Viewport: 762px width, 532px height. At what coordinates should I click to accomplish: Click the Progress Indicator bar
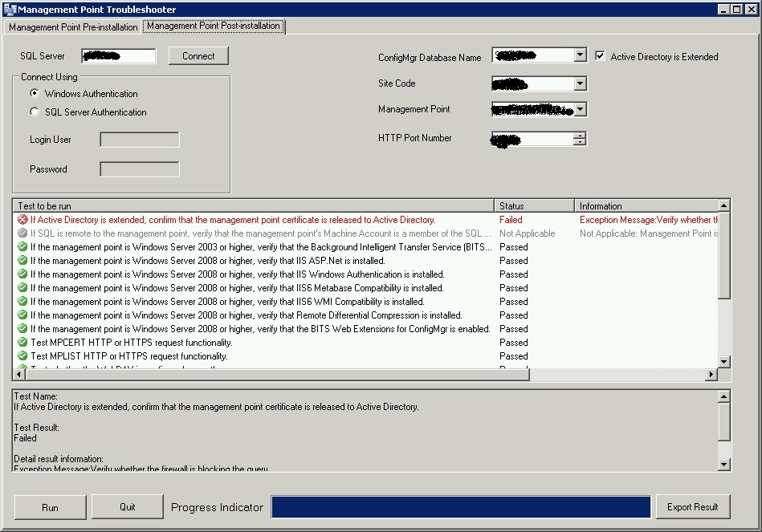click(x=461, y=507)
